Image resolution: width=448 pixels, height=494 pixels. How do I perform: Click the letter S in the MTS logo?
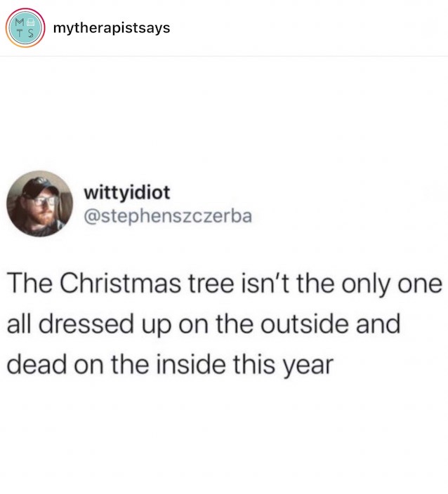(x=31, y=33)
